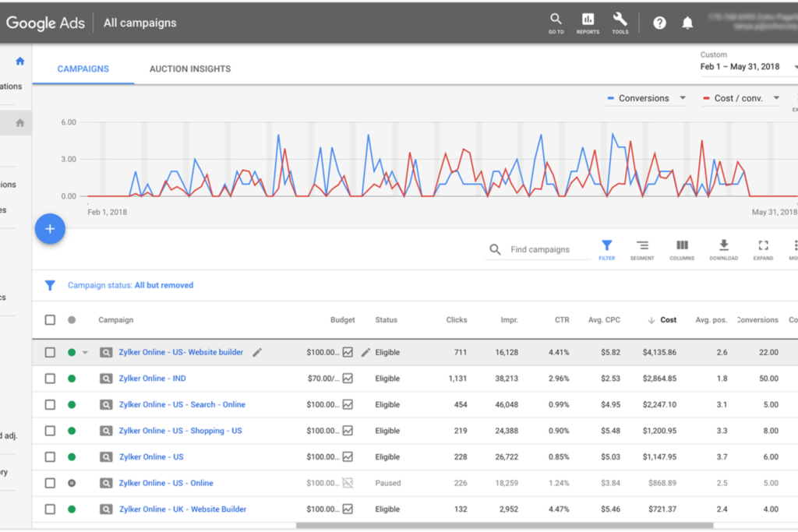Screen dimensions: 798x532
Task: Open the Reports icon in header
Action: point(588,19)
